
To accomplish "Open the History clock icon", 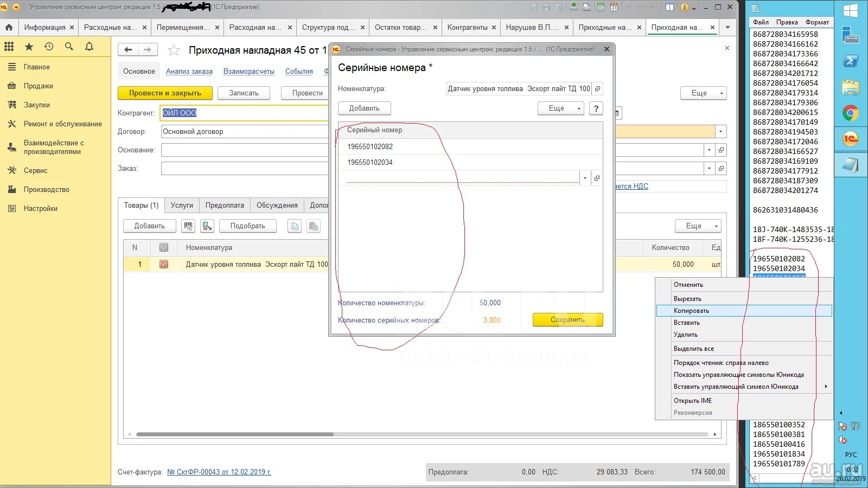I will click(x=49, y=47).
